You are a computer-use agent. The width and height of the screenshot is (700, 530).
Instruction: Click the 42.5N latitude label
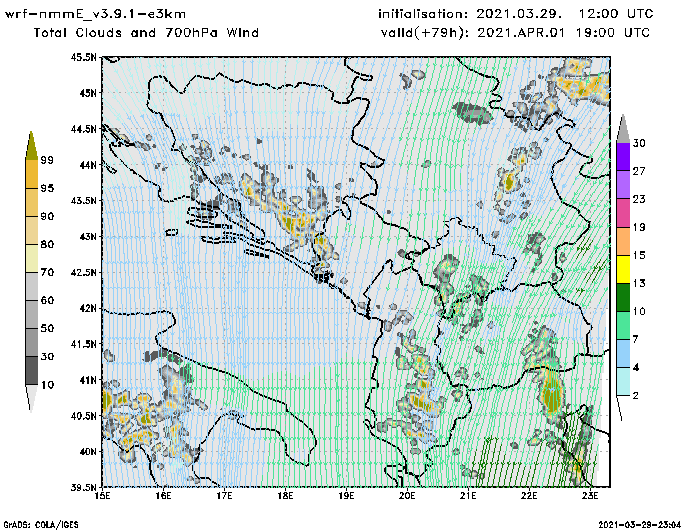(83, 272)
